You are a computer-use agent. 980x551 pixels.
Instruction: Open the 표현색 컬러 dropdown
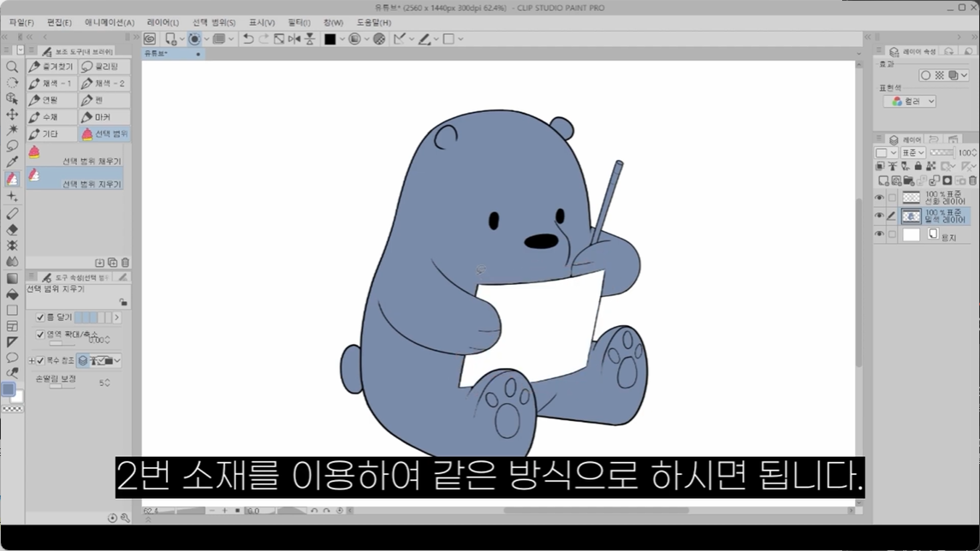(909, 101)
